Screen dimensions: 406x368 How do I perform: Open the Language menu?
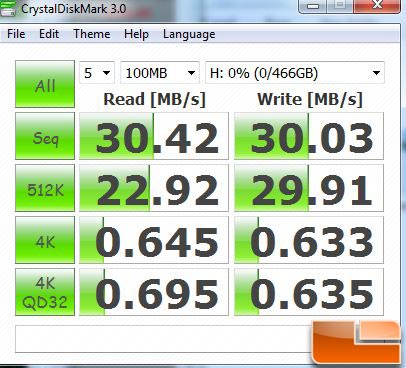(x=189, y=34)
